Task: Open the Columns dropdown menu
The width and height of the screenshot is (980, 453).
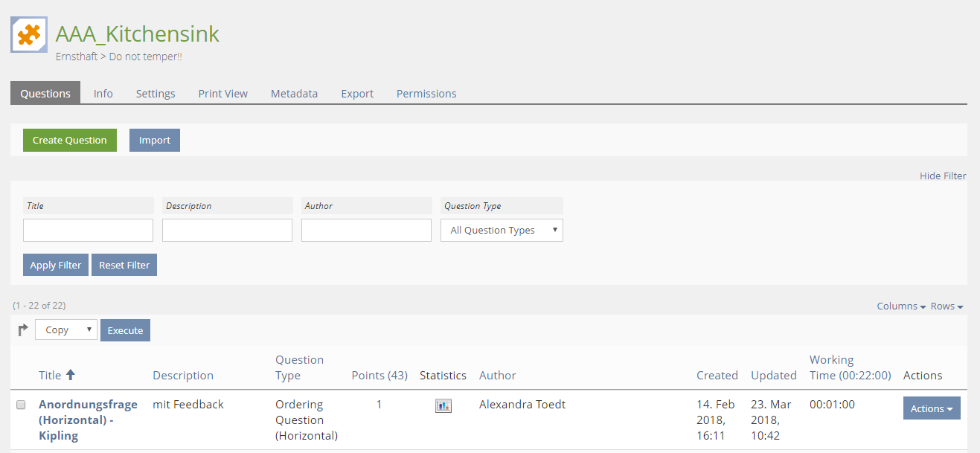Action: [900, 306]
